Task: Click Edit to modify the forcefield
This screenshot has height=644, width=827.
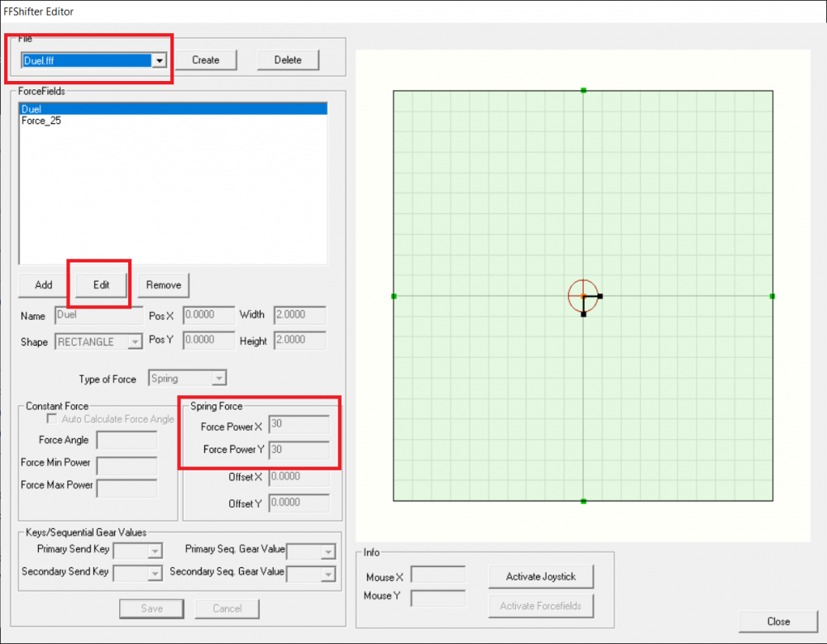Action: [101, 285]
